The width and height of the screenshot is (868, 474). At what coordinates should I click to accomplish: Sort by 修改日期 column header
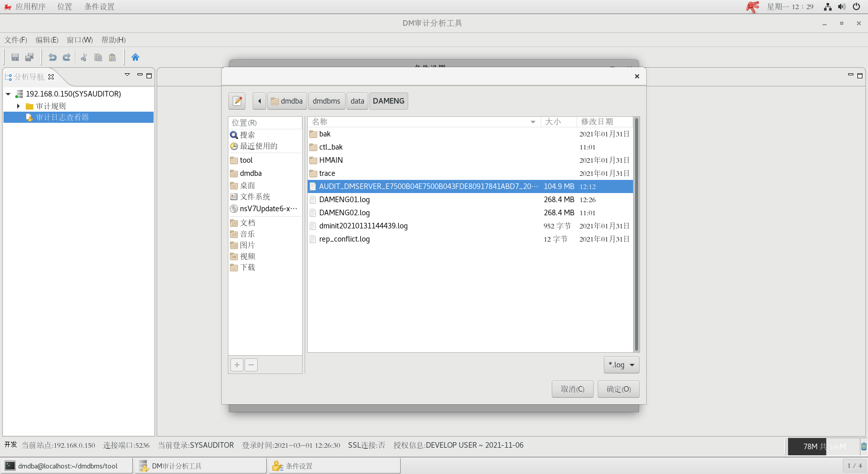point(604,122)
